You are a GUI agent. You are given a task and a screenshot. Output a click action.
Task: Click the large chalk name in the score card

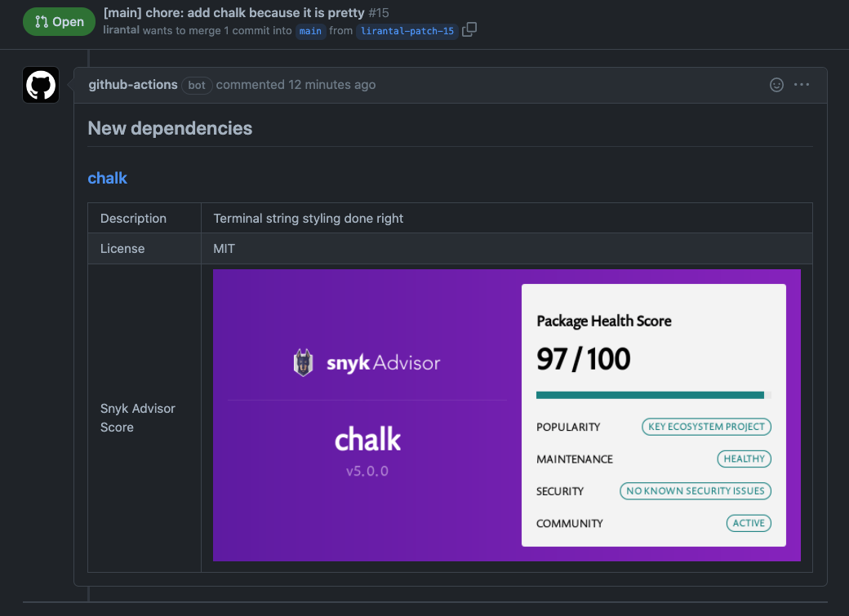point(367,439)
